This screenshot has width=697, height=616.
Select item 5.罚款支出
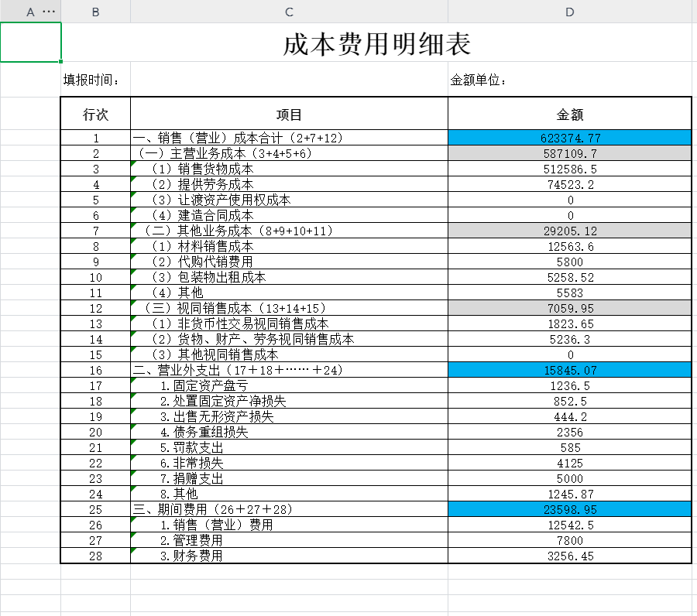coord(289,447)
